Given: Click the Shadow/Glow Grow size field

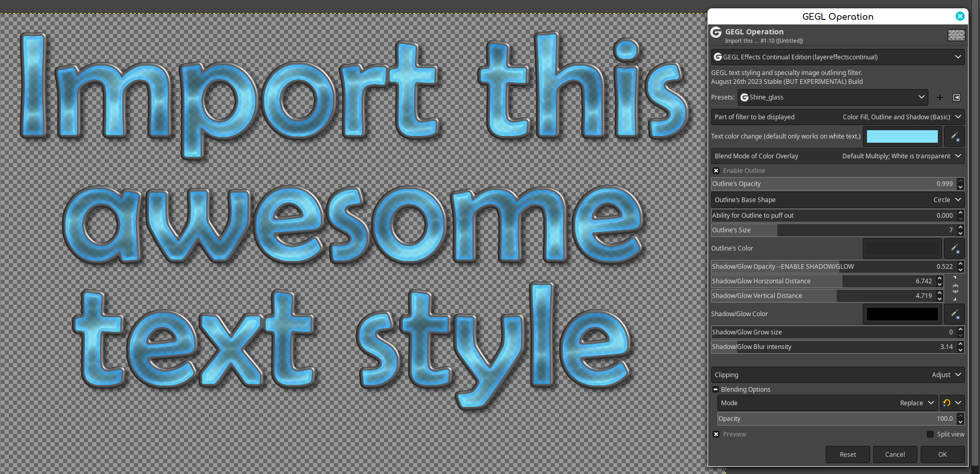Looking at the screenshot, I should point(834,332).
